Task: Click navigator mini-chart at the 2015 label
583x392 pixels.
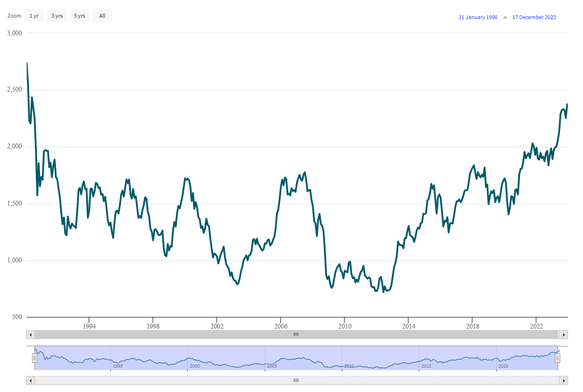Action: tap(426, 366)
